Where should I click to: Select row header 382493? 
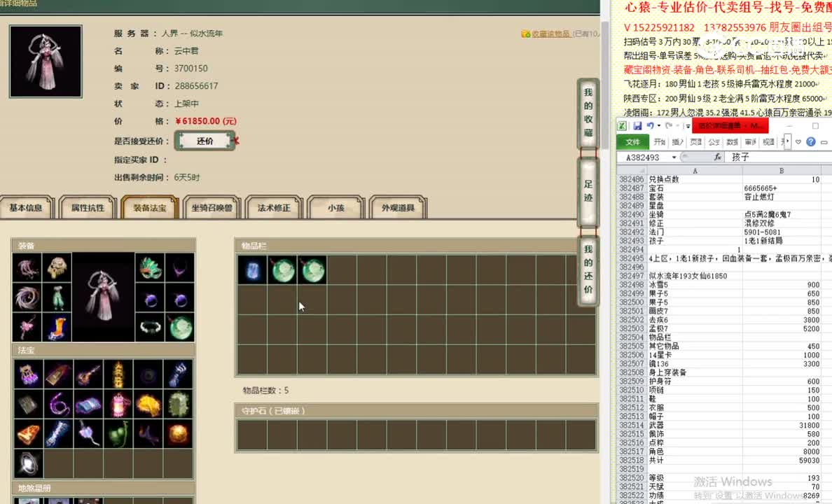tap(632, 241)
